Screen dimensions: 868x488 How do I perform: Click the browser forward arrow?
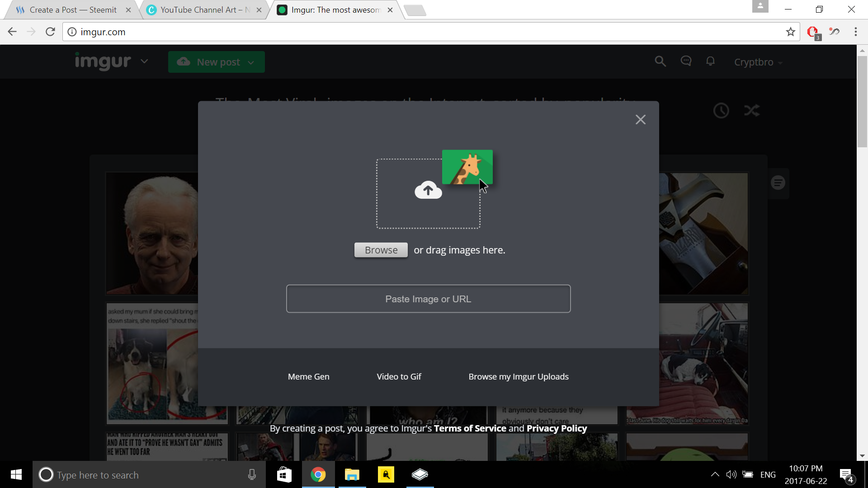pyautogui.click(x=31, y=32)
